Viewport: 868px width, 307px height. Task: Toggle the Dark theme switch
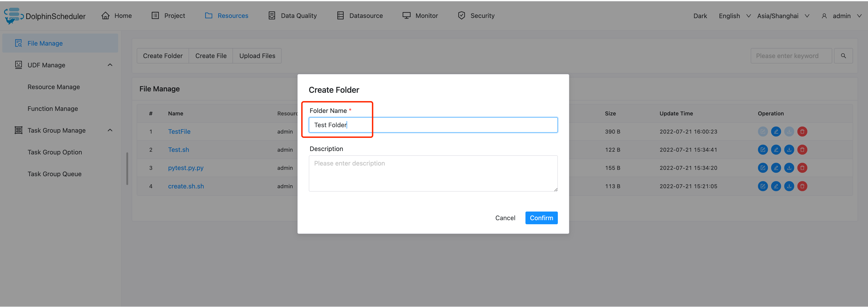coord(700,16)
